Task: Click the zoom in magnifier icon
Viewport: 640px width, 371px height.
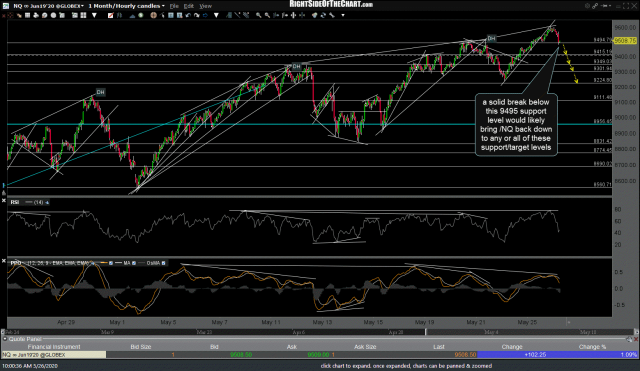Action: click(259, 15)
